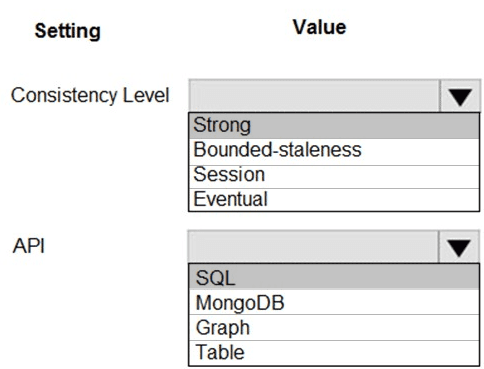
Task: Select Strong consistency option
Action: pos(334,126)
